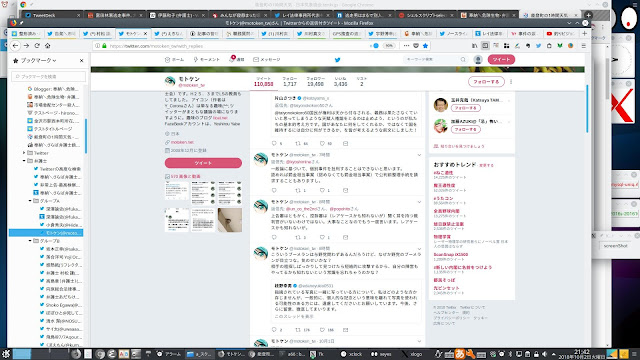
Task: Reload the page in Firefox
Action: [37, 46]
